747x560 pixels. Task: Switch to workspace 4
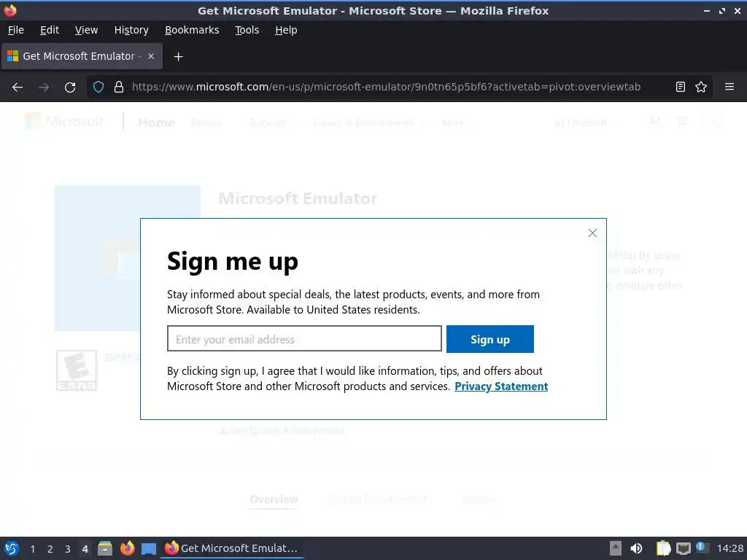tap(85, 549)
